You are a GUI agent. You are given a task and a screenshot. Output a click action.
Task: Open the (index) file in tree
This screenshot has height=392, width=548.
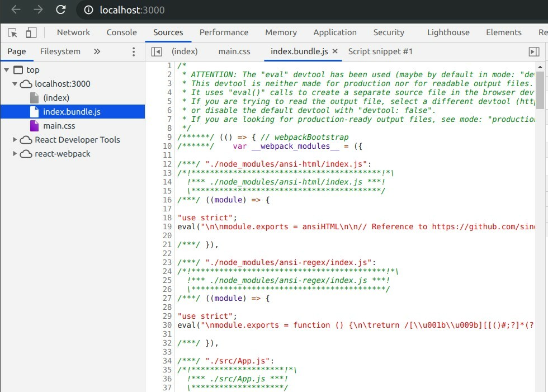pyautogui.click(x=56, y=98)
